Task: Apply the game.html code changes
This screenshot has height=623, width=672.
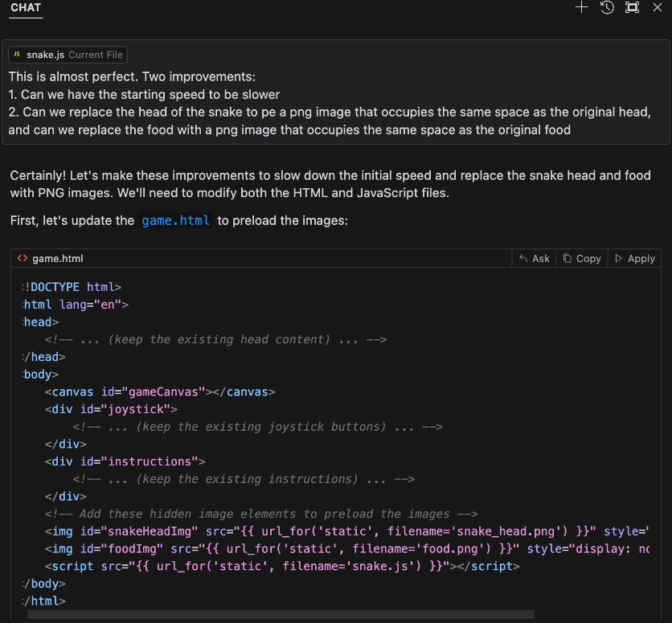Action: (635, 258)
